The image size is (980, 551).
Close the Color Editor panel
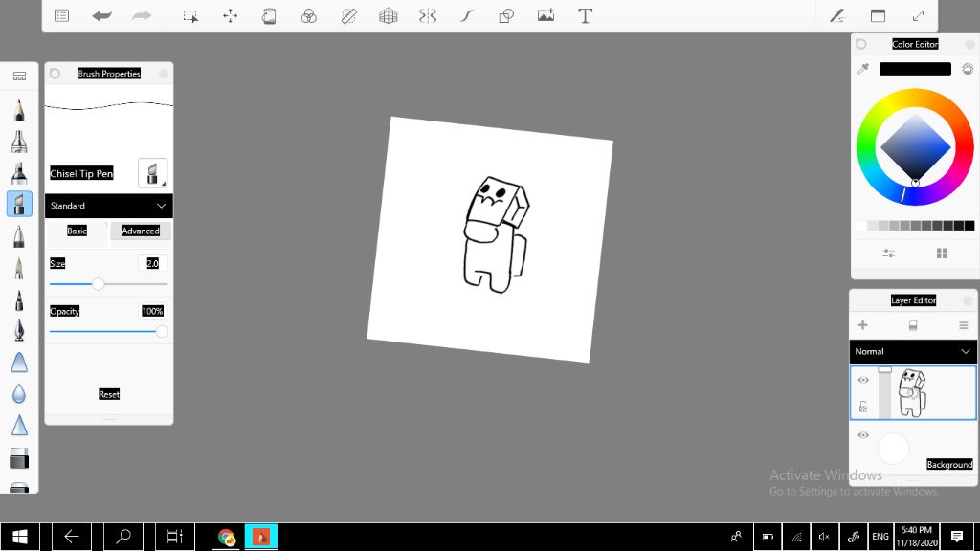(x=970, y=44)
